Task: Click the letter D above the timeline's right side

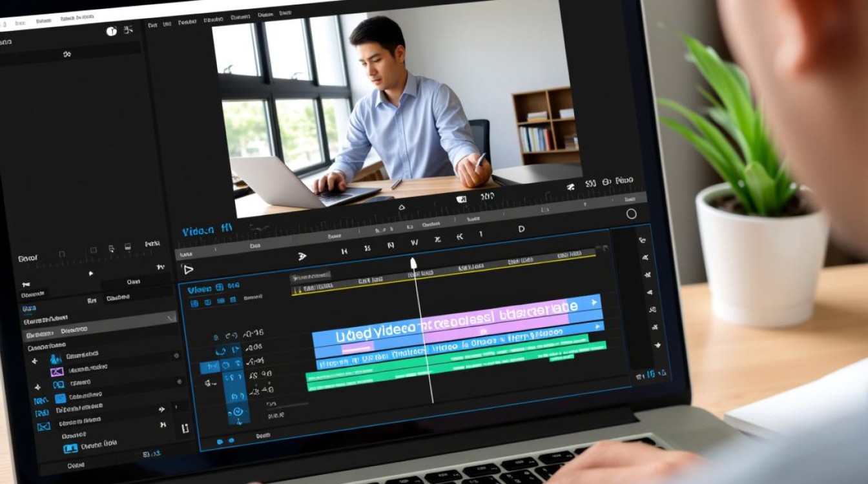Action: pyautogui.click(x=521, y=229)
